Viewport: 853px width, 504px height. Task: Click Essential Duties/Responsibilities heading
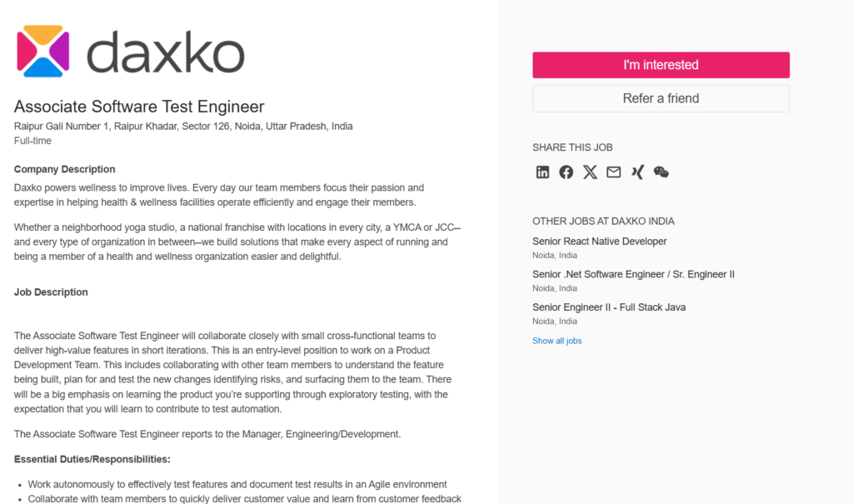(92, 459)
